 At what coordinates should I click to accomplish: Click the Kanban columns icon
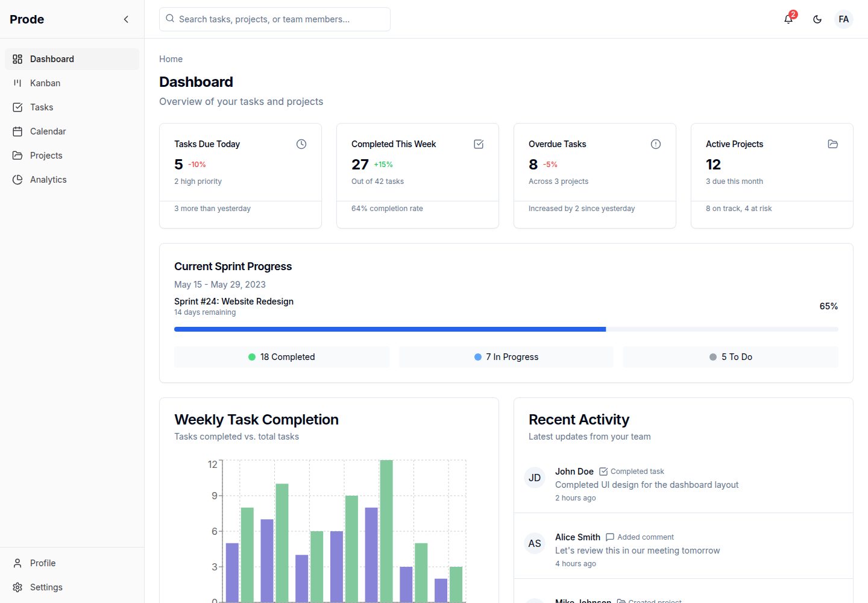[x=17, y=83]
